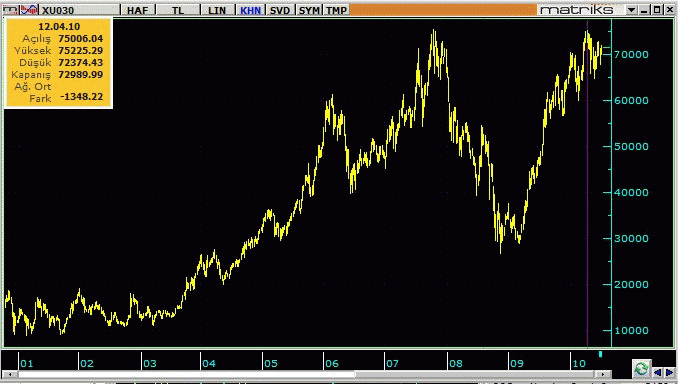The width and height of the screenshot is (678, 384).
Task: Edit the XU030 symbol field
Action: 80,10
